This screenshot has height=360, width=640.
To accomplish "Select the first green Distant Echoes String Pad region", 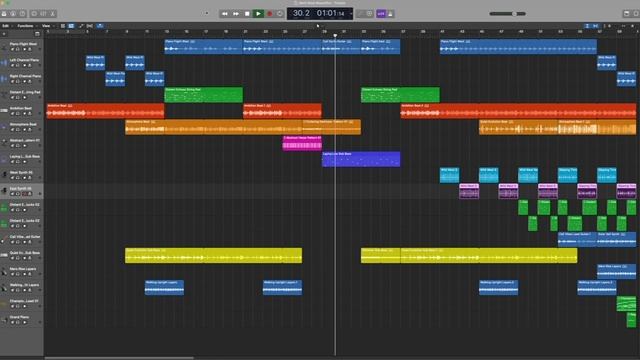I will click(x=204, y=95).
